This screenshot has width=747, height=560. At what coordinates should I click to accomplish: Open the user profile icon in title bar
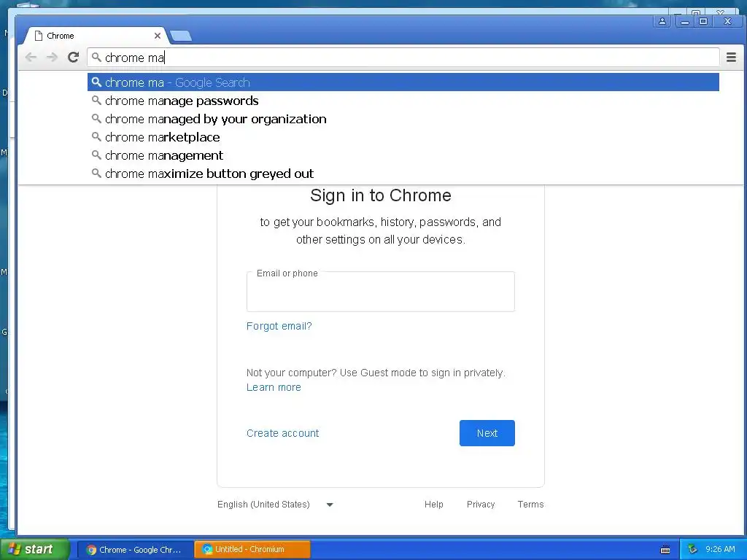point(662,21)
